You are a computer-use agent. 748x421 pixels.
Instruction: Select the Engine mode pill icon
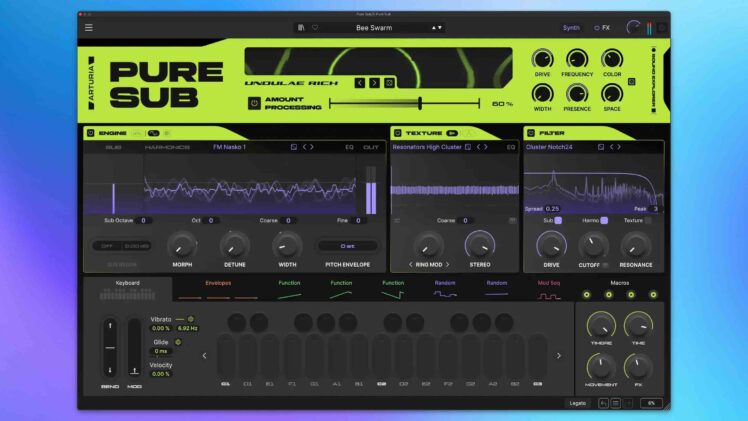point(153,133)
